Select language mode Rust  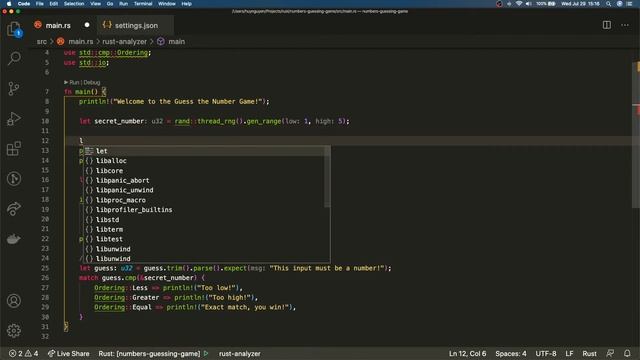[x=589, y=353]
